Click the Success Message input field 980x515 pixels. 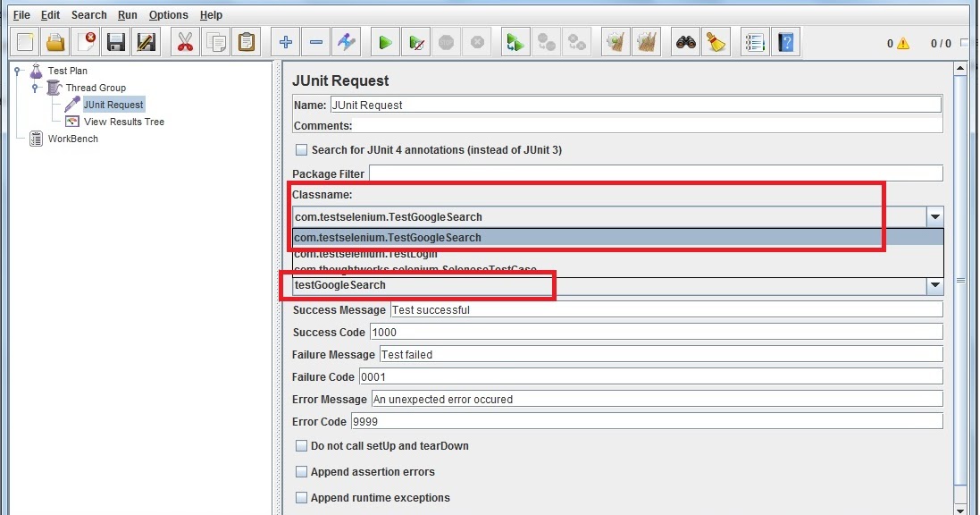click(625, 309)
